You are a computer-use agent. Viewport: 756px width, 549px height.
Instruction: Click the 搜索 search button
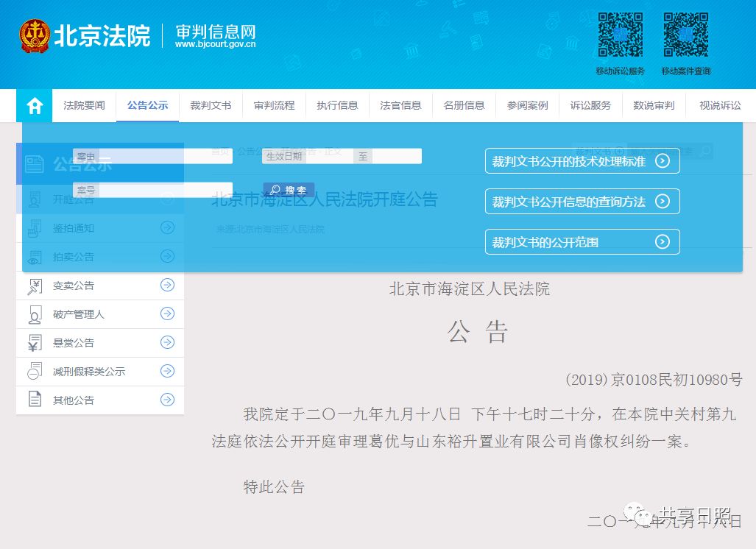(289, 190)
